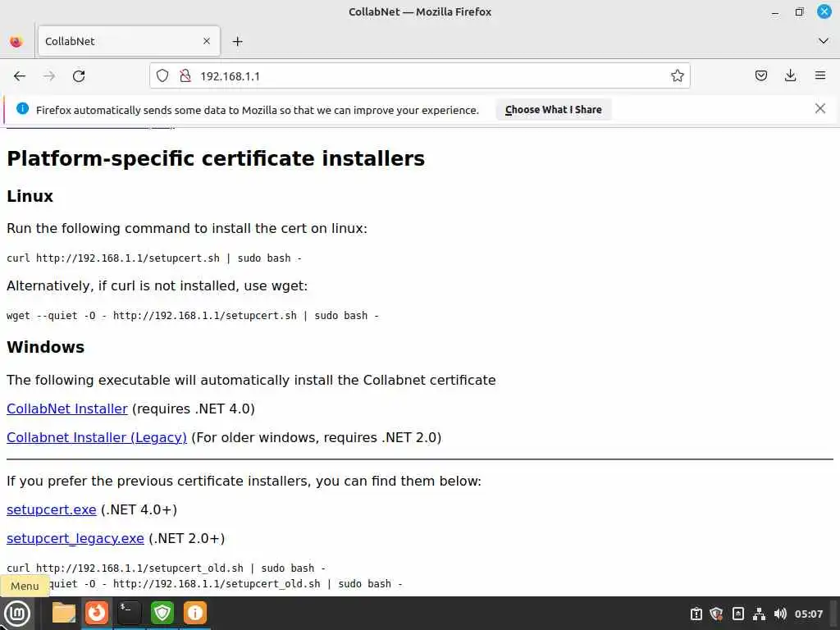
Task: Open Firefox application menu
Action: (820, 76)
